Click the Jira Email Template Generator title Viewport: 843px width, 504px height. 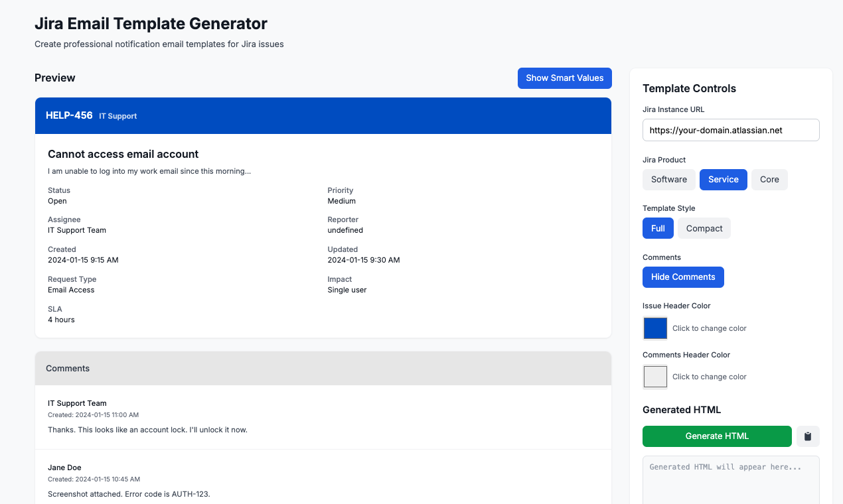(151, 24)
